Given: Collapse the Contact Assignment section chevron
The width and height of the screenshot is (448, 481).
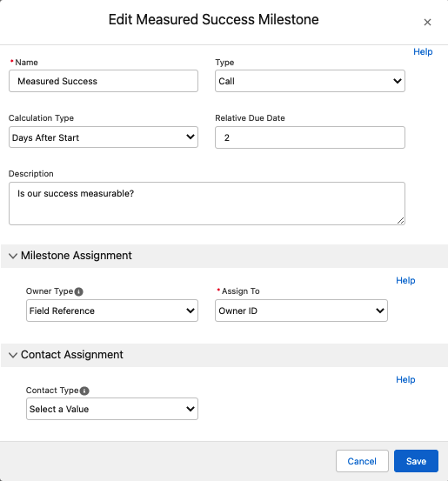Looking at the screenshot, I should (x=13, y=355).
